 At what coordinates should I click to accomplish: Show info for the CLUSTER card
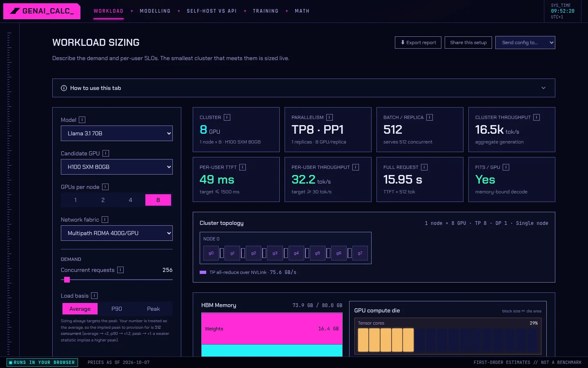pyautogui.click(x=227, y=117)
